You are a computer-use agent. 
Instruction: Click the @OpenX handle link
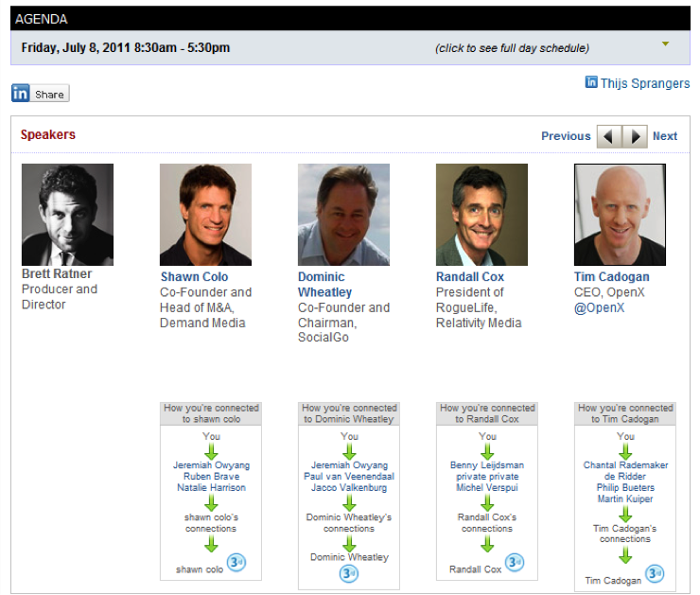[x=599, y=308]
